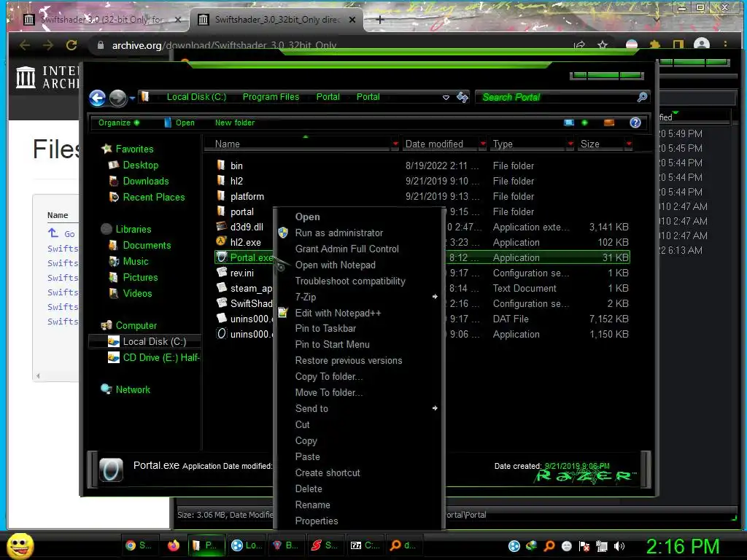Open recent locations dropdown beside forward arrow
747x560 pixels.
(x=132, y=98)
